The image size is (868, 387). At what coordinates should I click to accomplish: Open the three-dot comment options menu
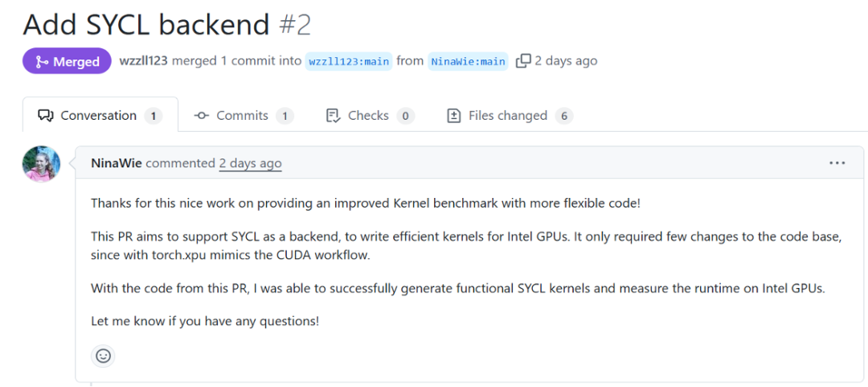(837, 163)
